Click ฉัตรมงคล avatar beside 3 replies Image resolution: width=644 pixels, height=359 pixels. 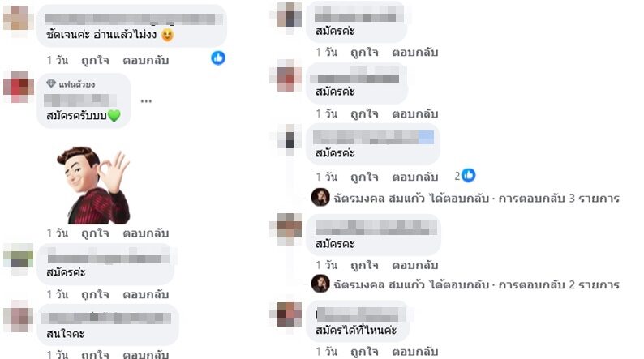point(320,198)
